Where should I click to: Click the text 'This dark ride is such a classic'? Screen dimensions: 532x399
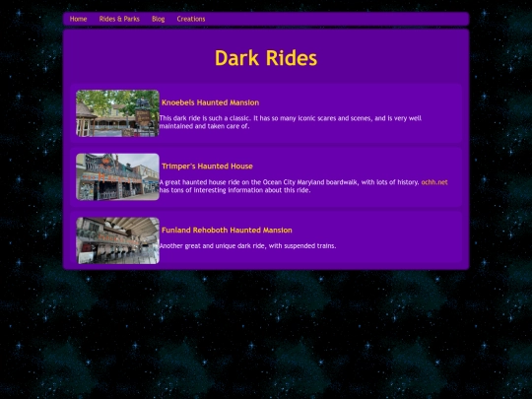coord(205,118)
